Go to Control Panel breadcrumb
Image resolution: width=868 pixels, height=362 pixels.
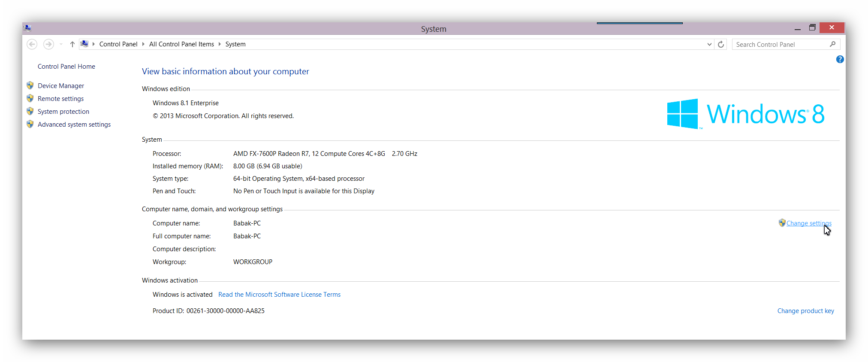pyautogui.click(x=118, y=44)
